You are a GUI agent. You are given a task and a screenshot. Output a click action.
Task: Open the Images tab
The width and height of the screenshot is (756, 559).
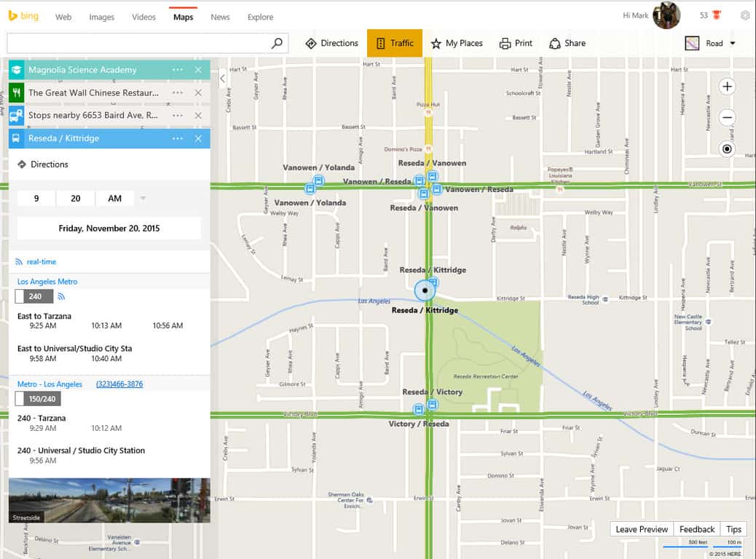pyautogui.click(x=102, y=17)
